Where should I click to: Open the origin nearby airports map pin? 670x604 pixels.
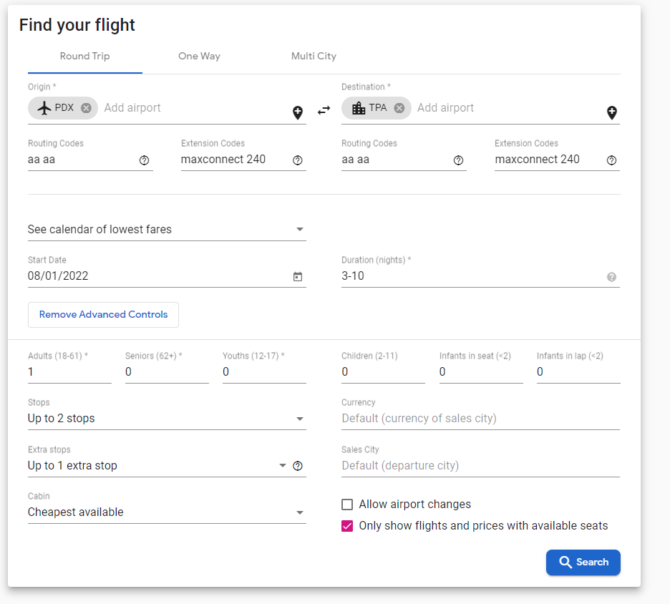point(298,112)
